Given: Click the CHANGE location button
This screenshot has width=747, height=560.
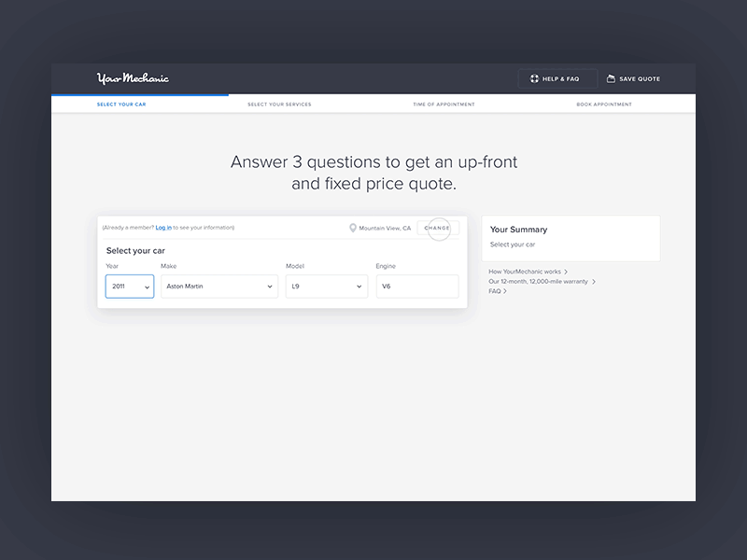Looking at the screenshot, I should (437, 228).
